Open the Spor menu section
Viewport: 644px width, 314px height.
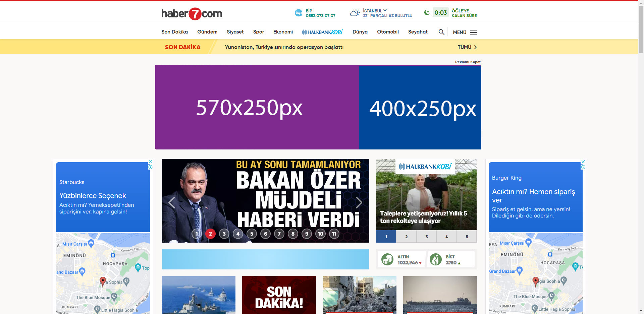click(x=258, y=32)
